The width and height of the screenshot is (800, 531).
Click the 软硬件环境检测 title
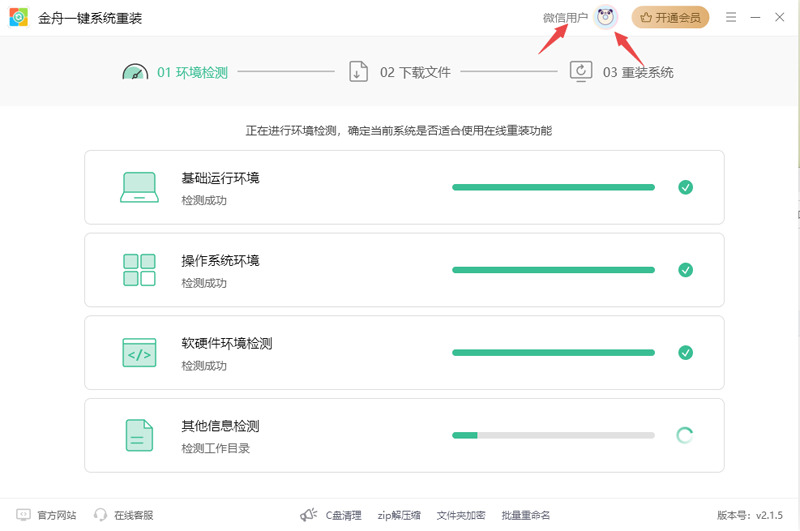point(227,343)
